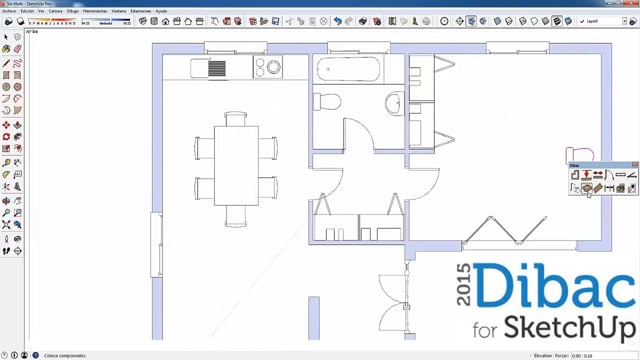The image size is (640, 360).
Task: Close the Dibac floating toolbar
Action: [635, 165]
